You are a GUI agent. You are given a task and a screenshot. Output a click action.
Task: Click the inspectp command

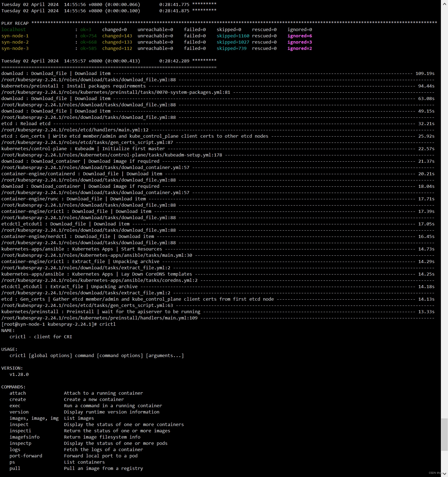coord(20,443)
